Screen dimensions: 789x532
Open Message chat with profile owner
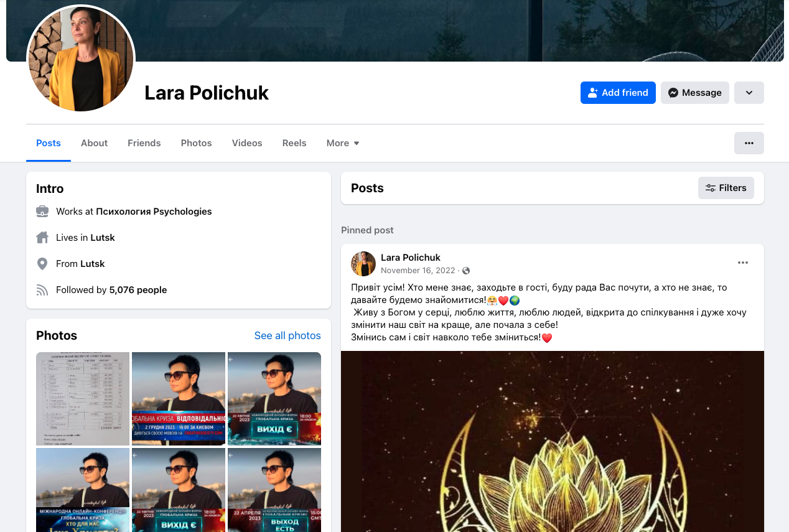coord(694,93)
